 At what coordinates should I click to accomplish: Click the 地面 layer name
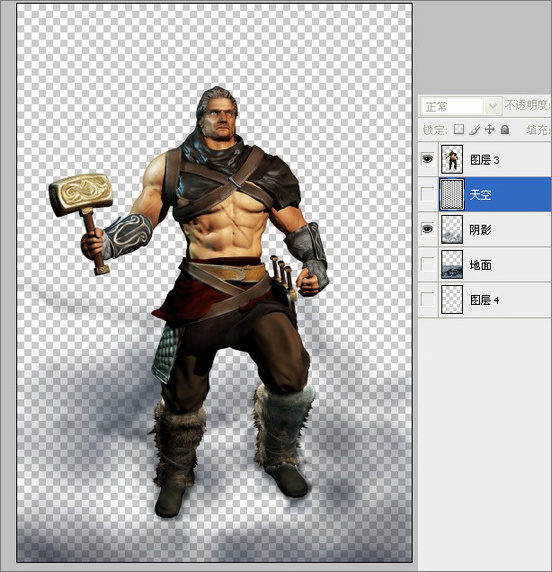[480, 265]
